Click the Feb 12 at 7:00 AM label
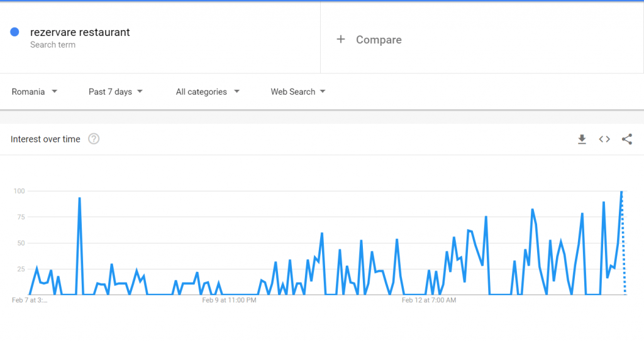Screen dimensions: 644x341 coord(429,300)
